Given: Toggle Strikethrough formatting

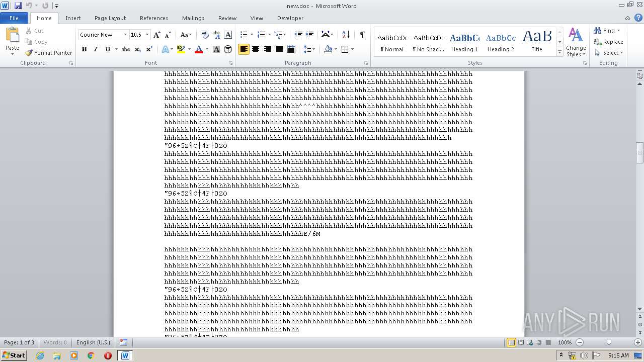Looking at the screenshot, I should 126,49.
